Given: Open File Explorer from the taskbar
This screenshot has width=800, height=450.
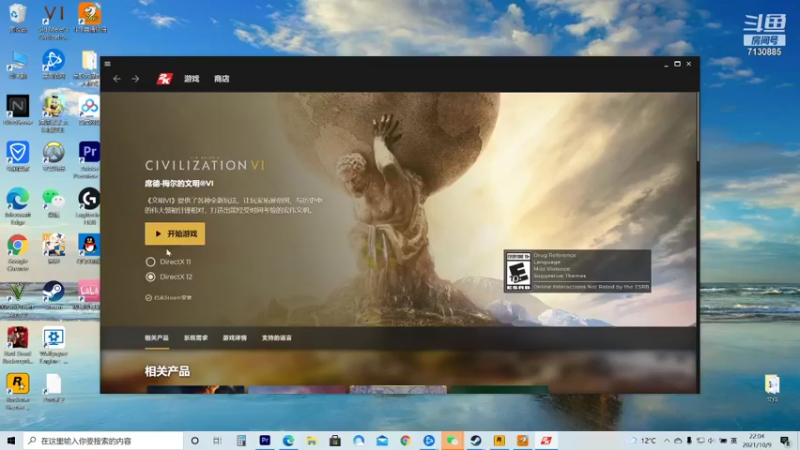Looking at the screenshot, I should 312,440.
